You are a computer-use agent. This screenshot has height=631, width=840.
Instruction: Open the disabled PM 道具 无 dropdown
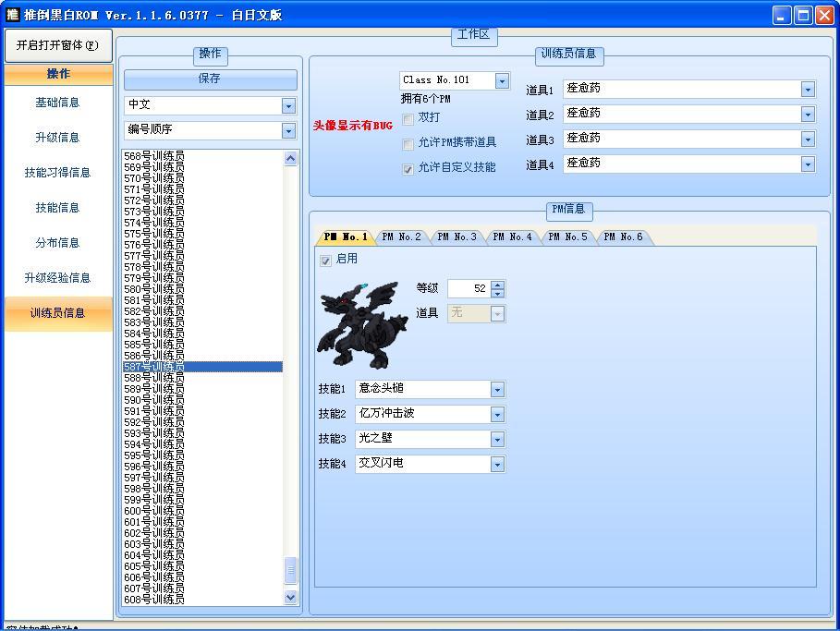click(x=497, y=313)
